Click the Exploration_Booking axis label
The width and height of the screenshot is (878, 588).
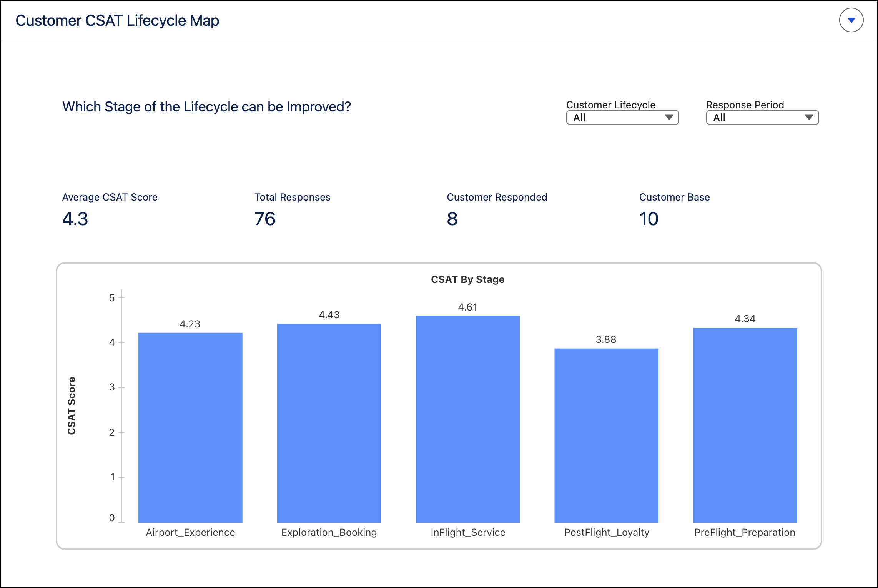click(x=329, y=532)
